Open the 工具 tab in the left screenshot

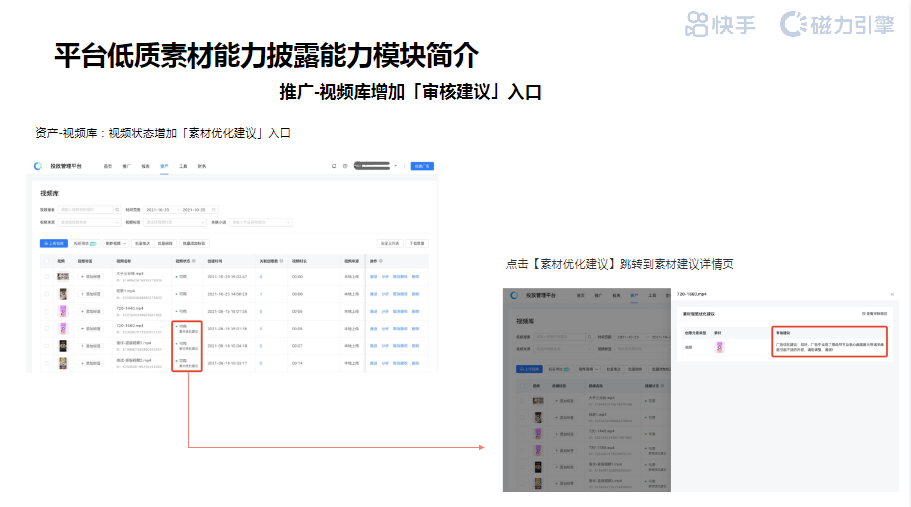point(183,166)
